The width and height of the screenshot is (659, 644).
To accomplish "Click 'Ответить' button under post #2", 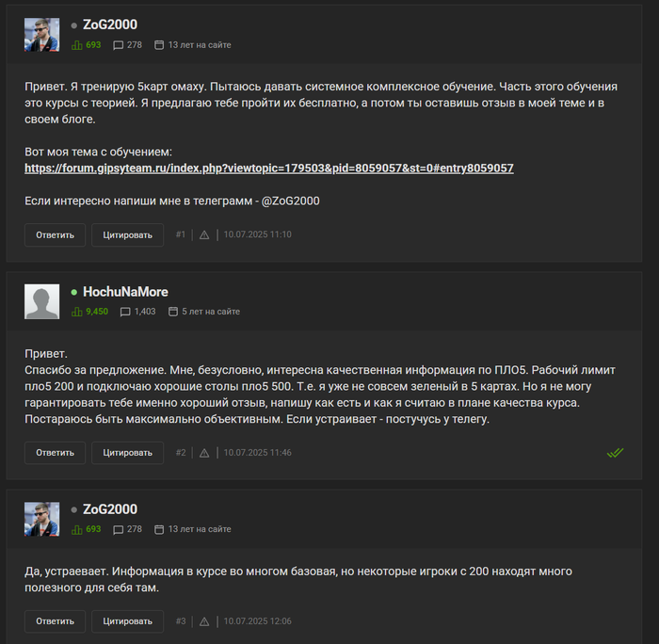I will point(55,453).
